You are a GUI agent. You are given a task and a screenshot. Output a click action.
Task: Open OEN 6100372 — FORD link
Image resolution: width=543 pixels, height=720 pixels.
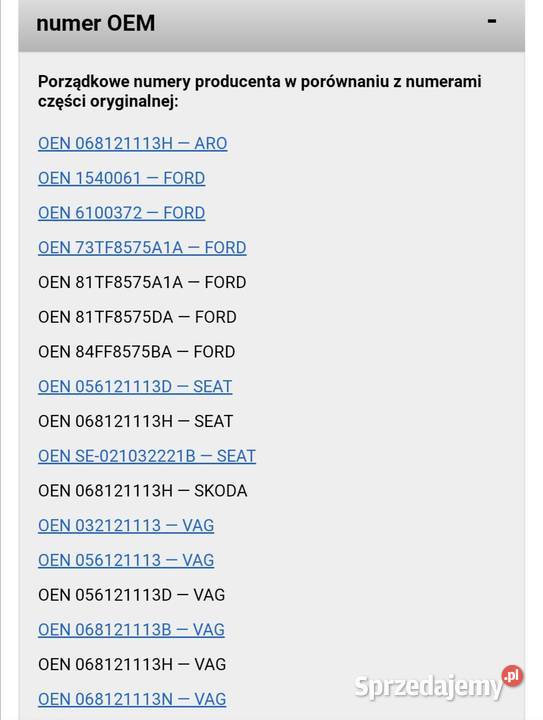pos(122,213)
